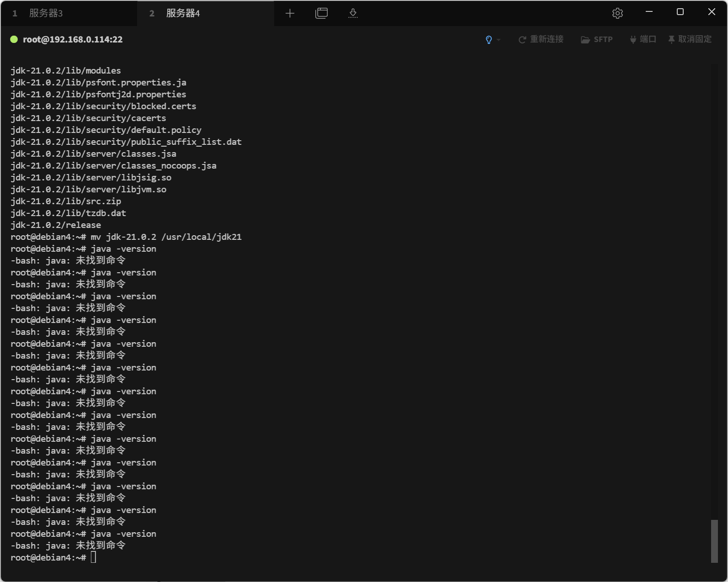Click the root@192.168.0.114:22 host label

point(73,39)
